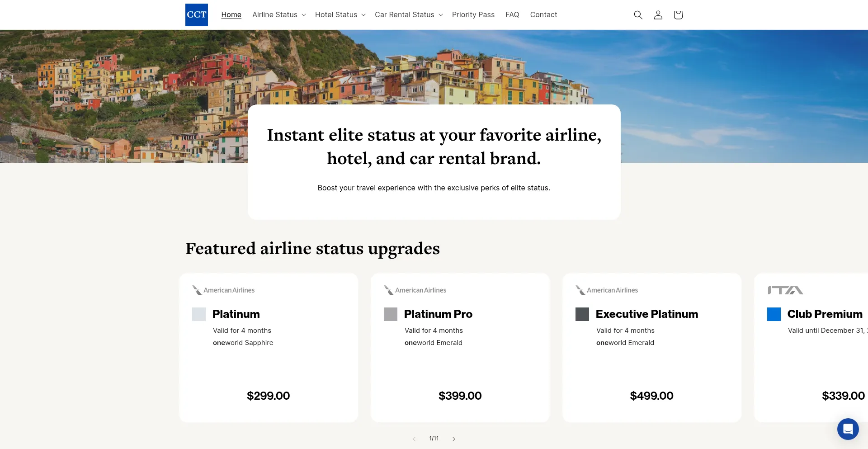
Task: View the Executive Platinum status offer
Action: click(646, 314)
